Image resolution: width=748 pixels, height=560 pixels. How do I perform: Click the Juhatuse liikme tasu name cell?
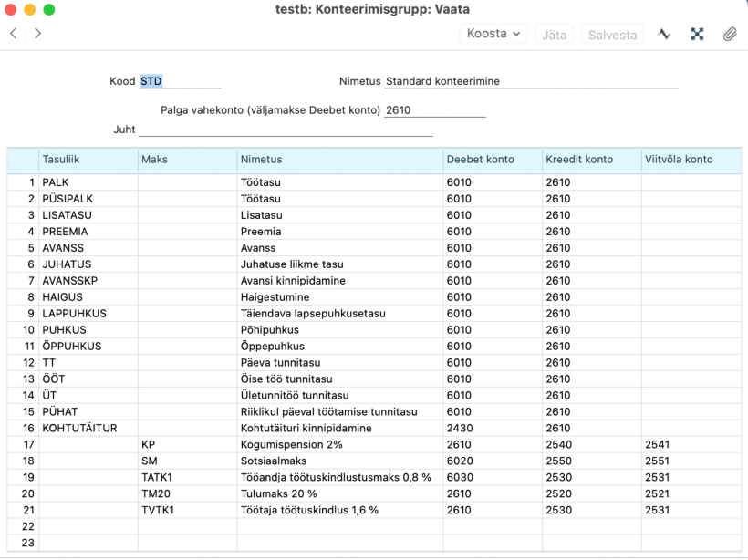(x=340, y=264)
